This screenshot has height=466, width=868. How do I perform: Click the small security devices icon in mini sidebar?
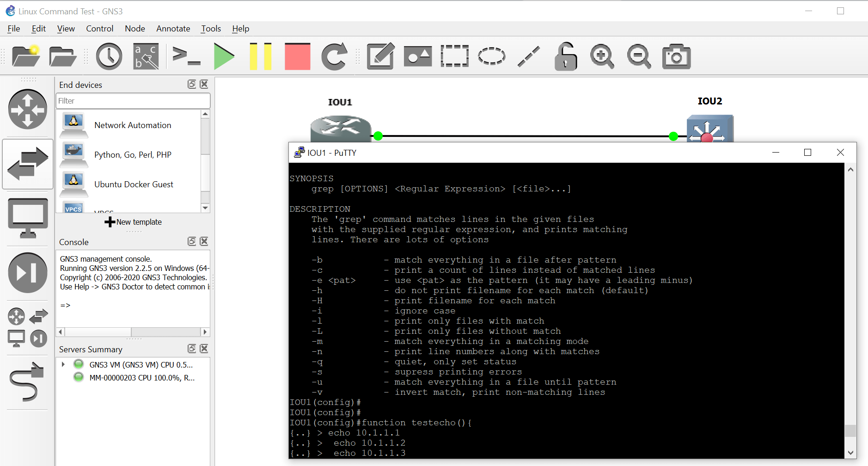[39, 339]
